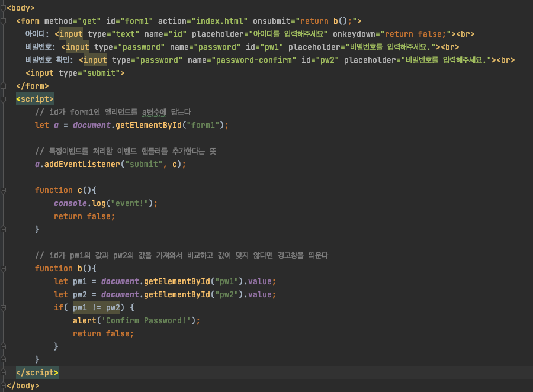Click the 비밀번호 확인: label text
Screen dimensions: 533x392
[x=49, y=60]
